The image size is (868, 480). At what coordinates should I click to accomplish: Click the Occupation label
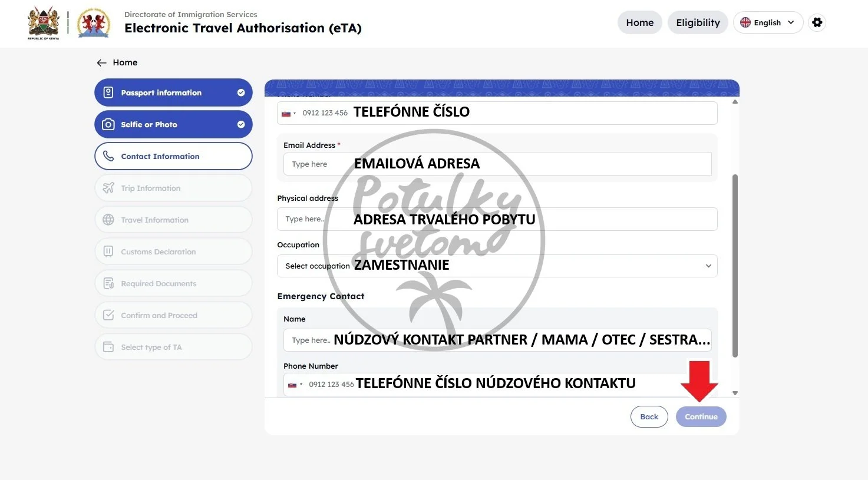[x=298, y=244]
